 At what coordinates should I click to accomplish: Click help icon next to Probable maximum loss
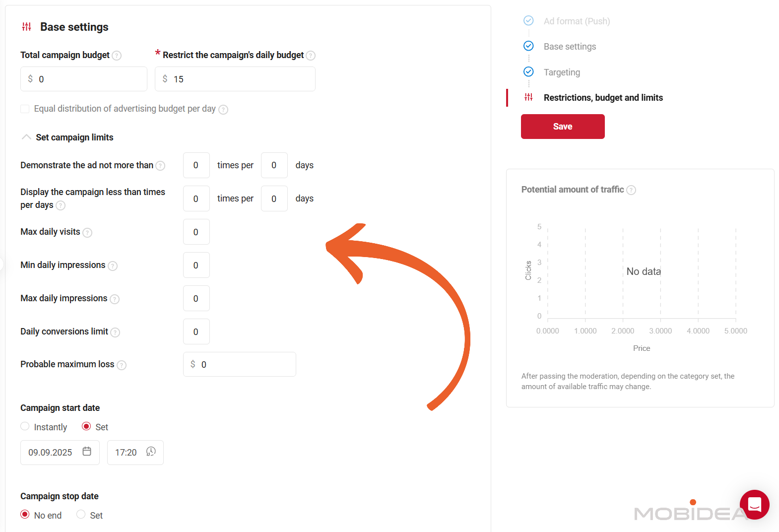pos(122,365)
